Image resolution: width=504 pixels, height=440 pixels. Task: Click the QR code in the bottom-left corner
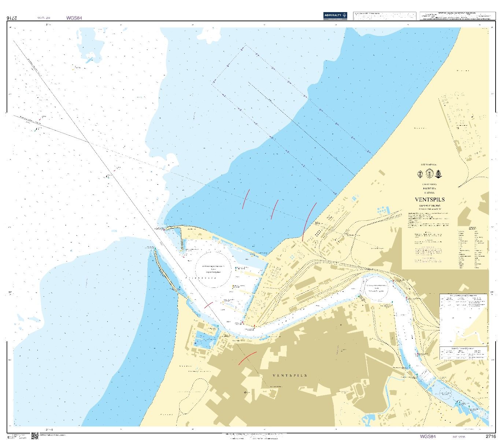pyautogui.click(x=35, y=436)
